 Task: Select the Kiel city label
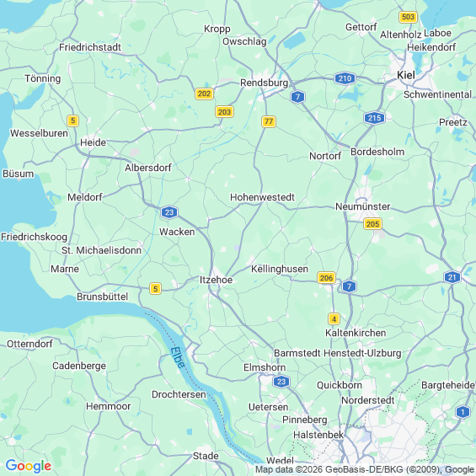click(x=406, y=75)
